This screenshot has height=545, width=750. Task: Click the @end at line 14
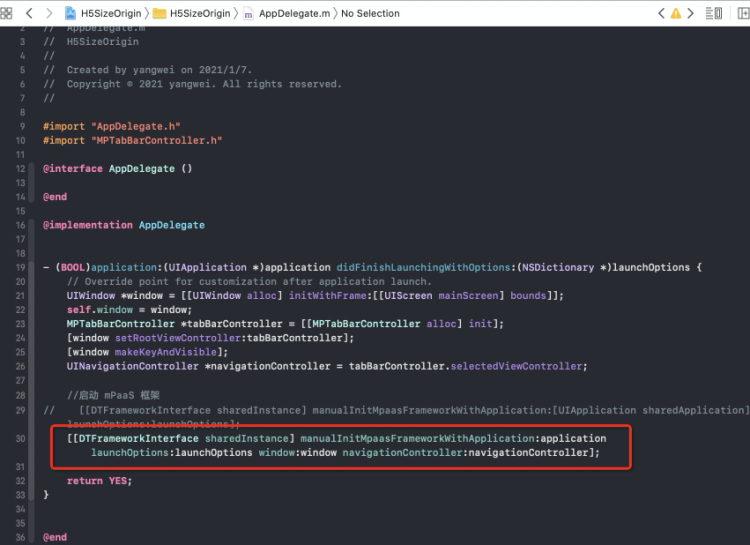click(x=55, y=197)
